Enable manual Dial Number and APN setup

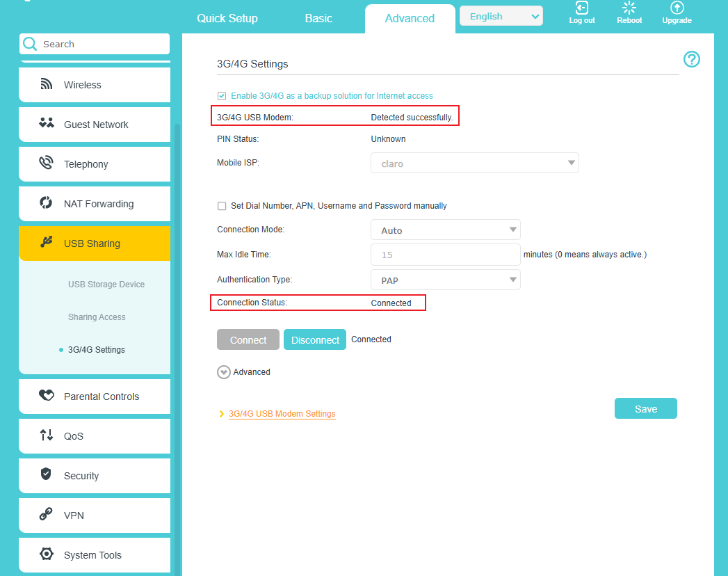point(221,206)
